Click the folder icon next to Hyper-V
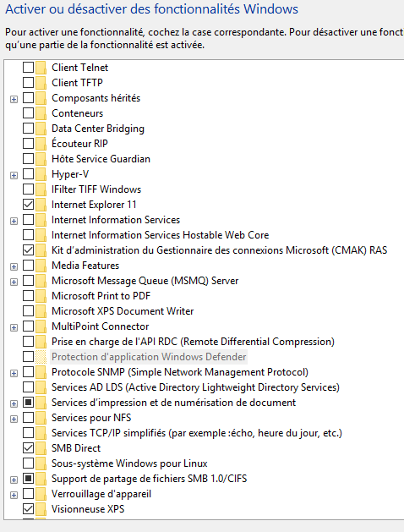This screenshot has height=532, width=404. pyautogui.click(x=41, y=174)
